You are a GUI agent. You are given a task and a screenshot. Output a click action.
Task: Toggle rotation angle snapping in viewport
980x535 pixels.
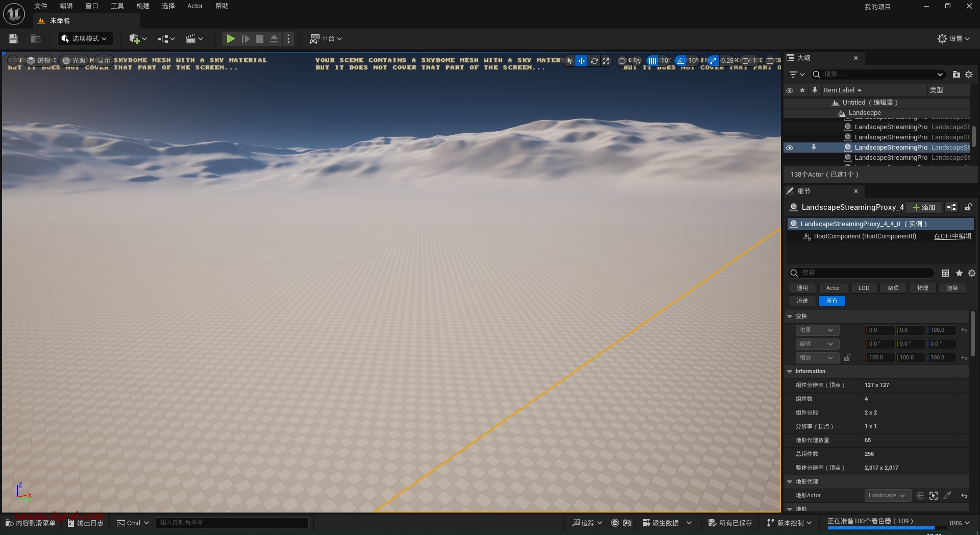(x=680, y=61)
